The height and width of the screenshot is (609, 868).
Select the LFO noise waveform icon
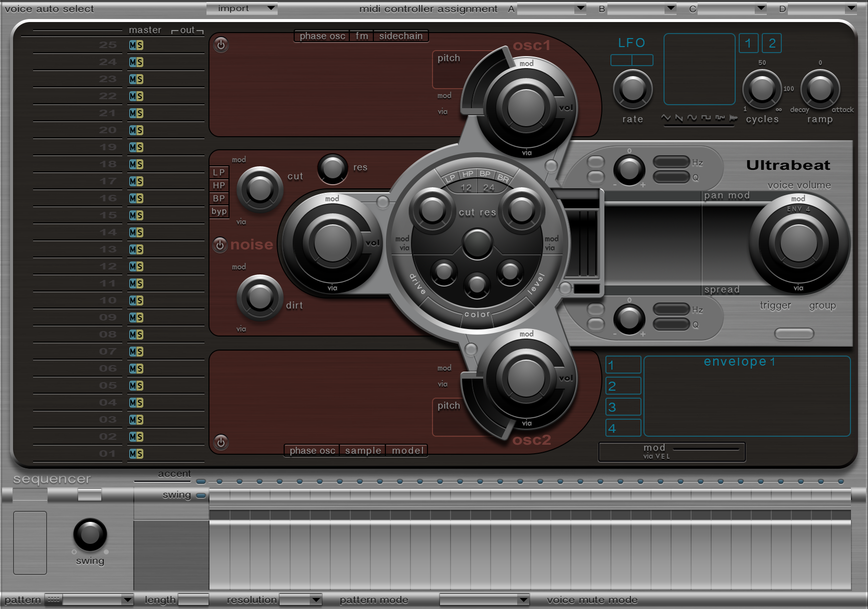[733, 118]
